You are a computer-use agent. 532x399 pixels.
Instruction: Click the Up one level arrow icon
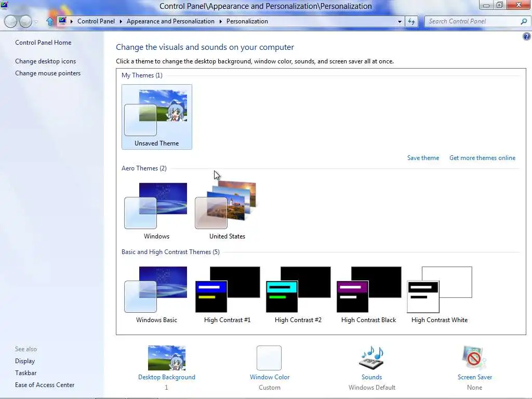coord(50,21)
